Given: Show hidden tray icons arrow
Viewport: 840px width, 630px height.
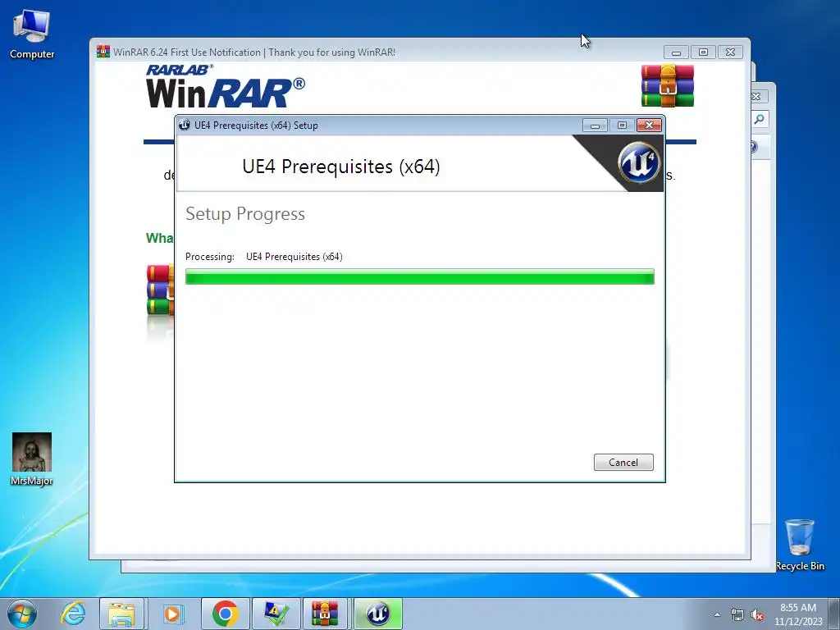Looking at the screenshot, I should tap(717, 614).
